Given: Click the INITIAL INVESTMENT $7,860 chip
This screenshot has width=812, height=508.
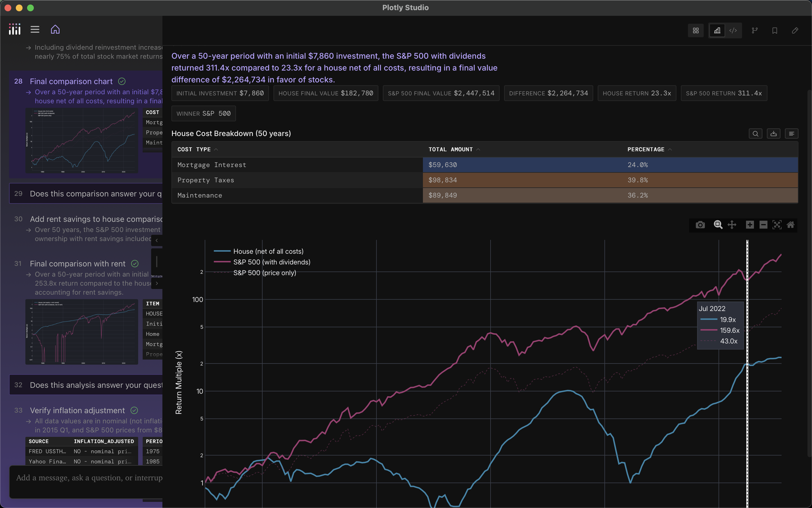Looking at the screenshot, I should click(x=220, y=93).
